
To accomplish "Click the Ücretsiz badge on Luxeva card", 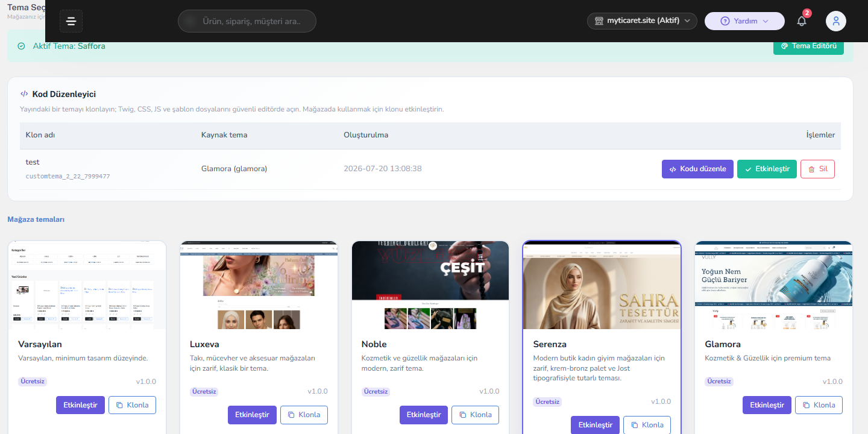I will pos(204,391).
